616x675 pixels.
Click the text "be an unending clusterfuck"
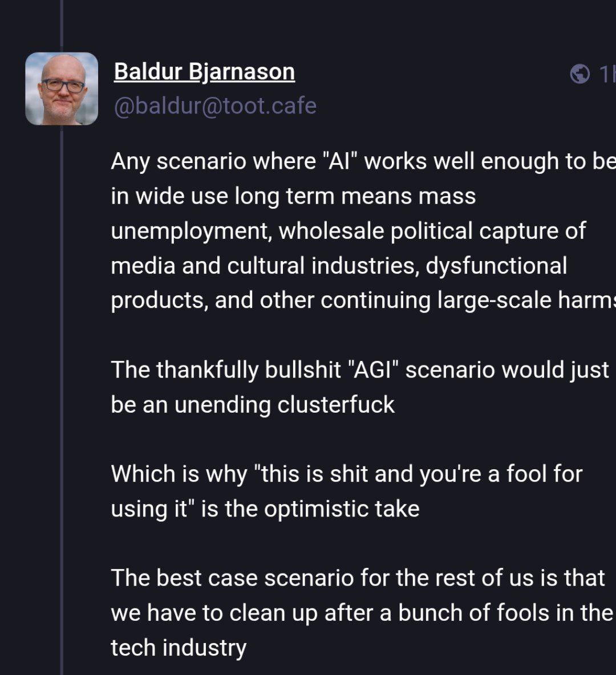coord(253,405)
